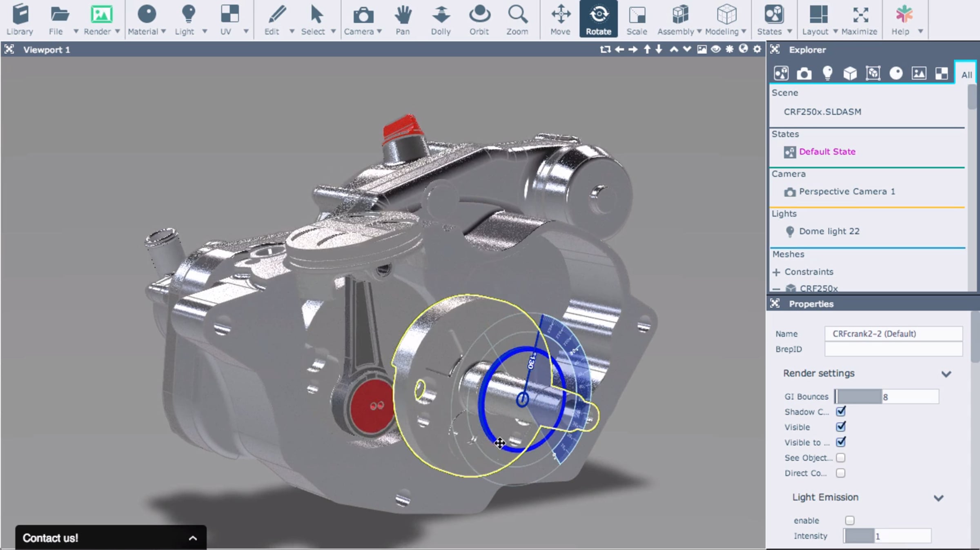The width and height of the screenshot is (980, 550).
Task: Click the viewport globe icon
Action: [x=743, y=49]
